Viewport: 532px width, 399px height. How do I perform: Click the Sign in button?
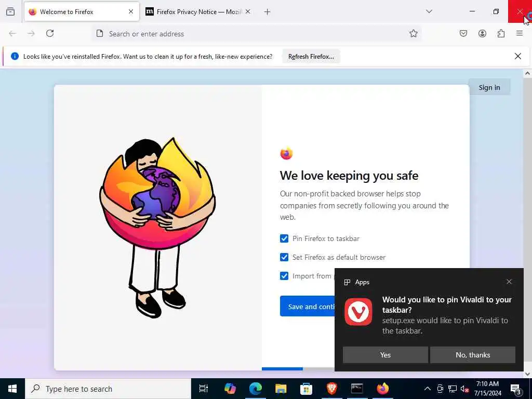tap(489, 87)
